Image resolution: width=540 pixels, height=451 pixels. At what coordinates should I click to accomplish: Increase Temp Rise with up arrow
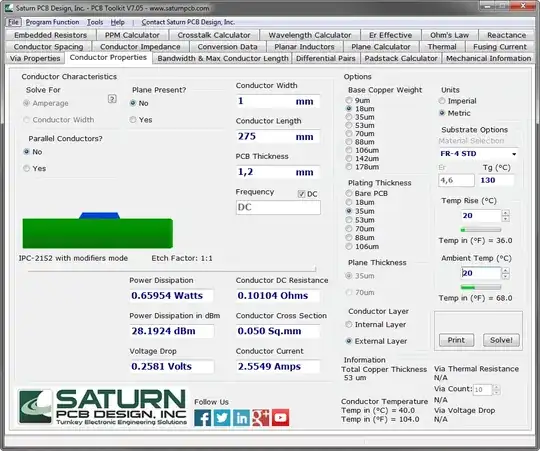click(x=505, y=213)
